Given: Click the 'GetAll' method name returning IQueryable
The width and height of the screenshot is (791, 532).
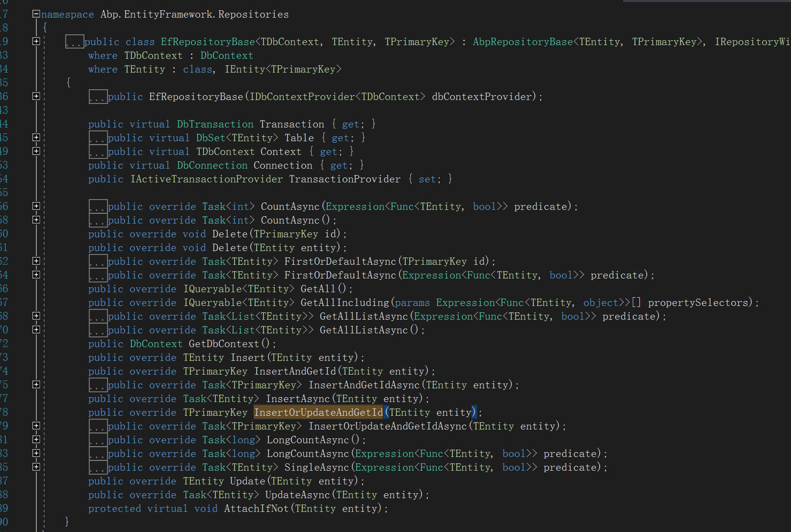Looking at the screenshot, I should [318, 289].
